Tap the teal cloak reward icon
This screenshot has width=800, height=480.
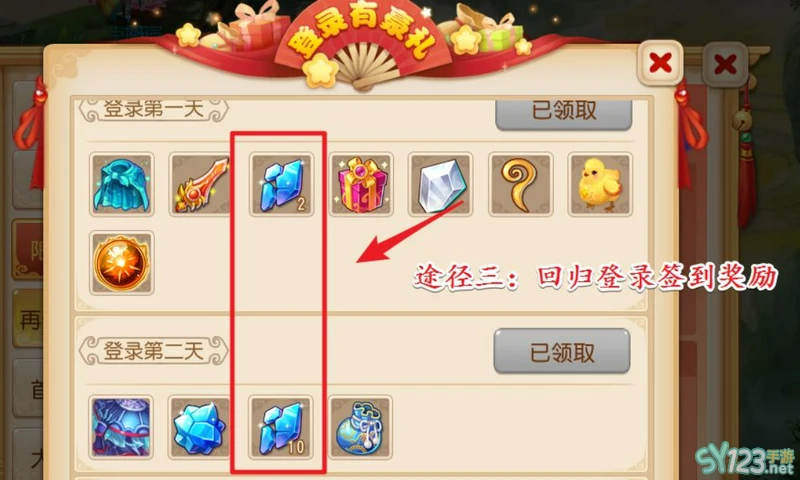tap(121, 185)
